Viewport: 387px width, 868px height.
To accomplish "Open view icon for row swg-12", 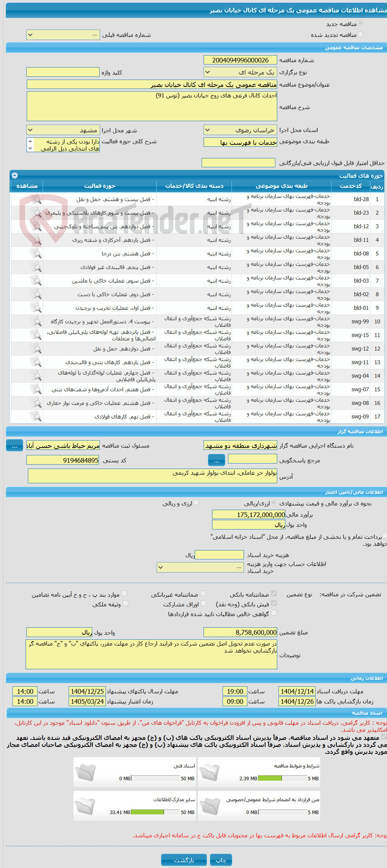I will tap(36, 349).
